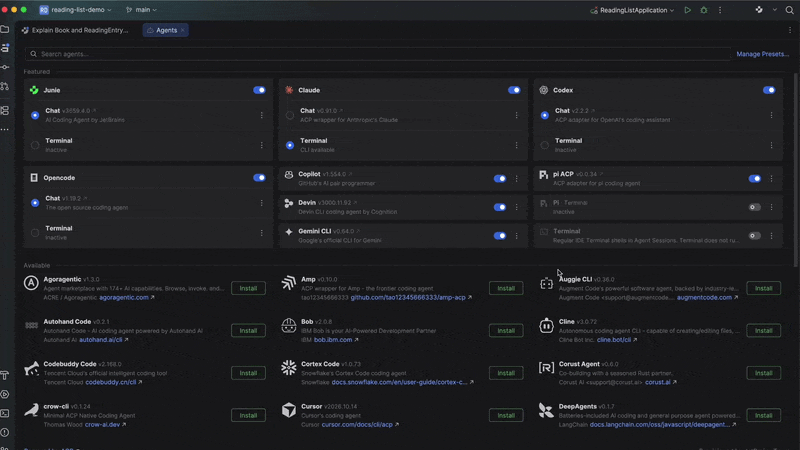Turn off the Gemini CLI toggle

500,236
